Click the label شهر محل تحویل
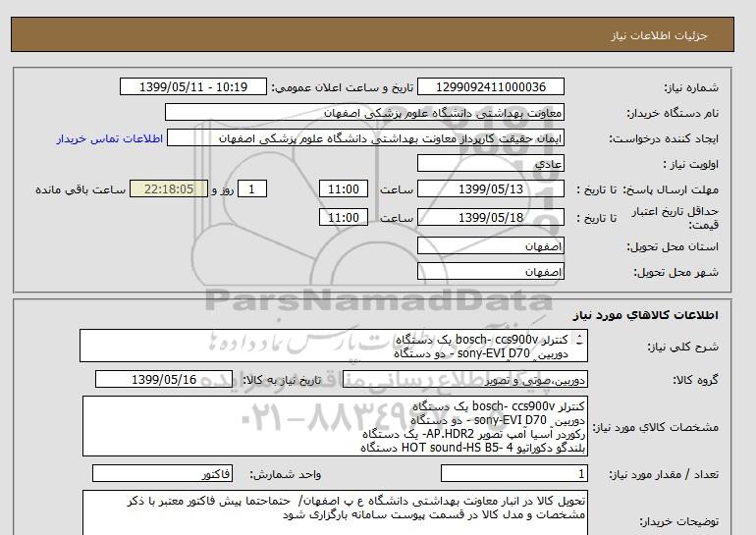The image size is (756, 535). tap(675, 272)
